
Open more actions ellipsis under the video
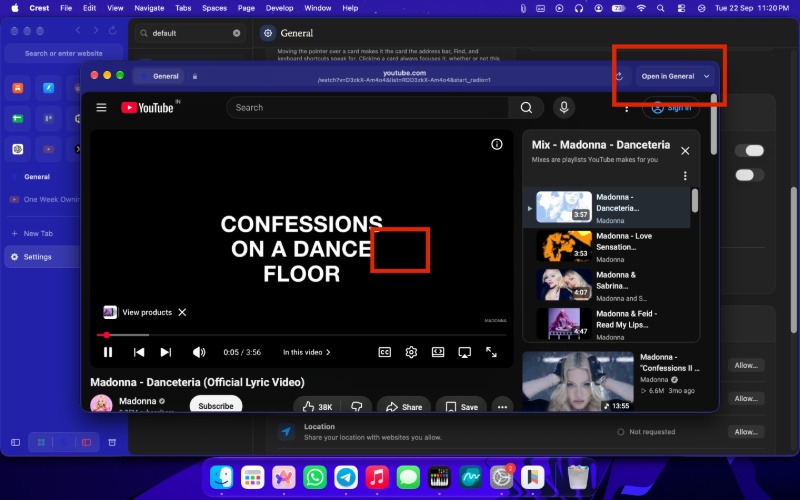point(502,406)
